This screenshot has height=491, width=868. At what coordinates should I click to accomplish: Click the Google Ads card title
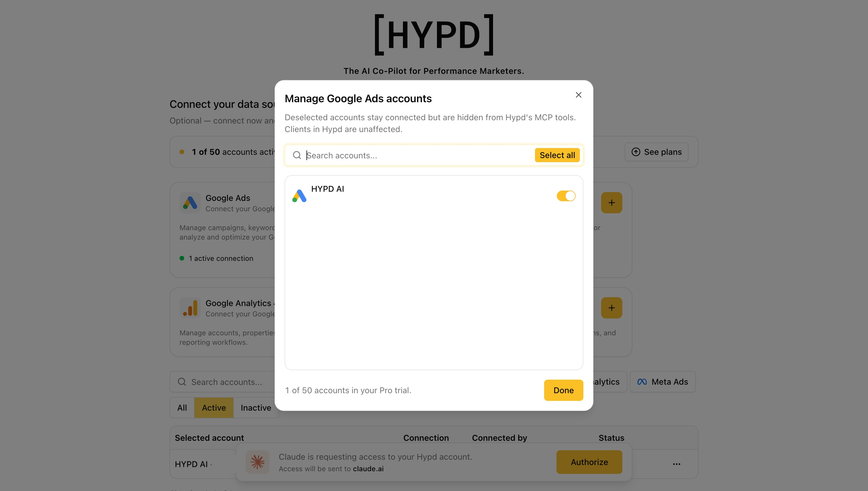click(x=228, y=198)
